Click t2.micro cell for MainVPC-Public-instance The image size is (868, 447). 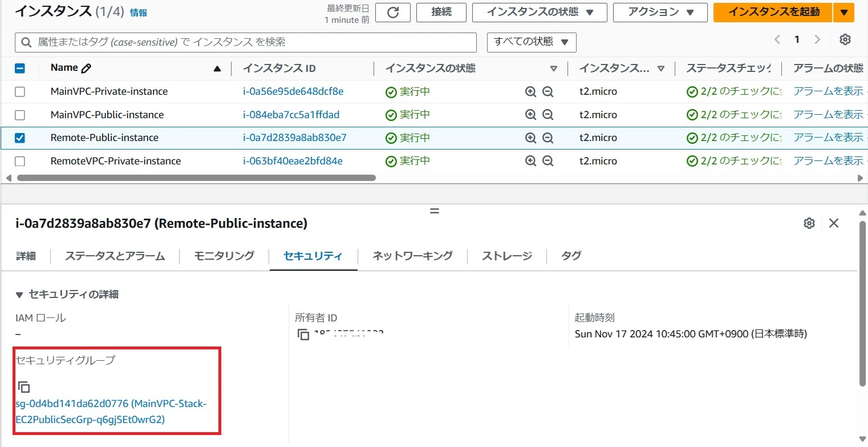click(598, 115)
